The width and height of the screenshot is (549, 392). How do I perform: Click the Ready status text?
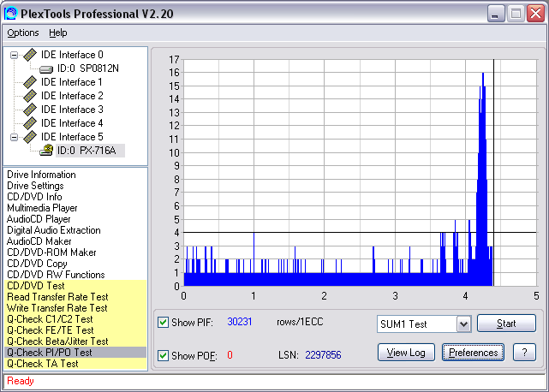pyautogui.click(x=21, y=381)
